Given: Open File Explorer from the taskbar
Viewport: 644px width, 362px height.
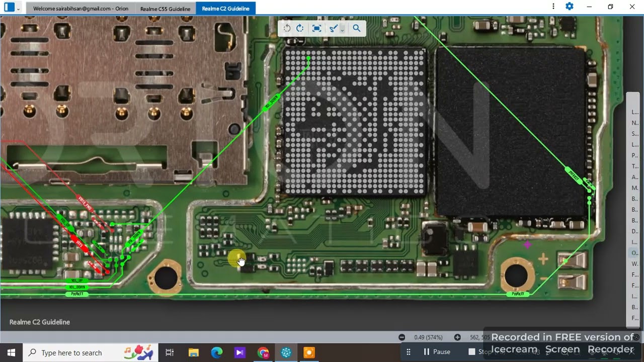Looking at the screenshot, I should [193, 352].
